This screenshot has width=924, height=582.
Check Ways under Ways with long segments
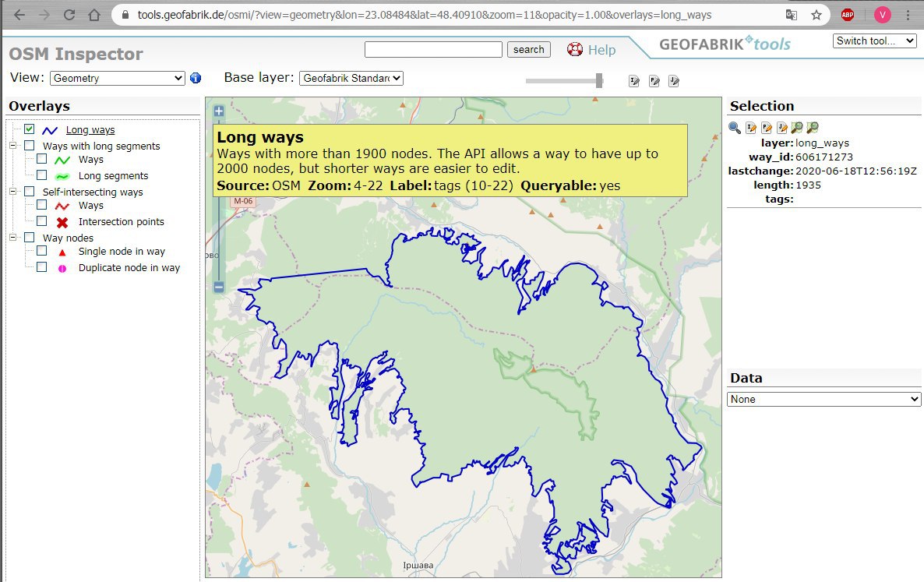pyautogui.click(x=42, y=158)
